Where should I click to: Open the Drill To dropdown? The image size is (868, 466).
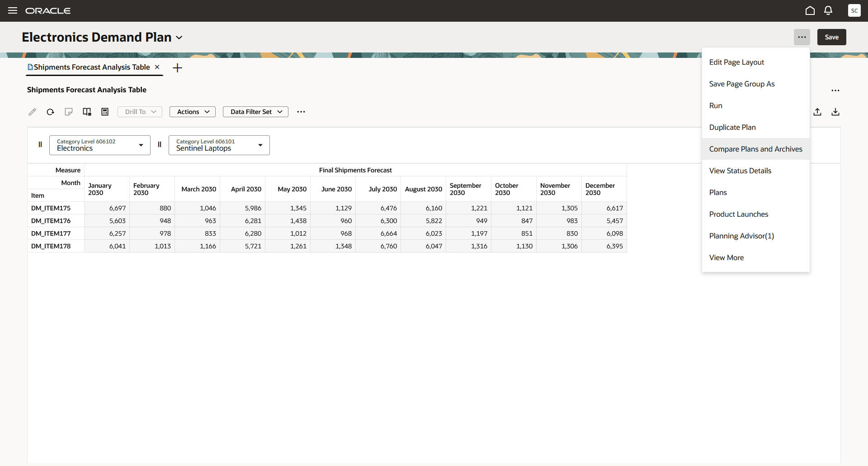(140, 112)
